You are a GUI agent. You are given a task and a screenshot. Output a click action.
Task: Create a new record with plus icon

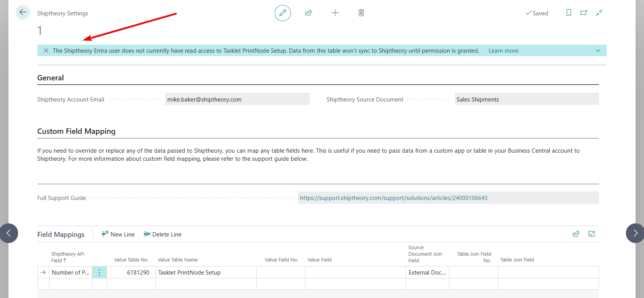(335, 13)
